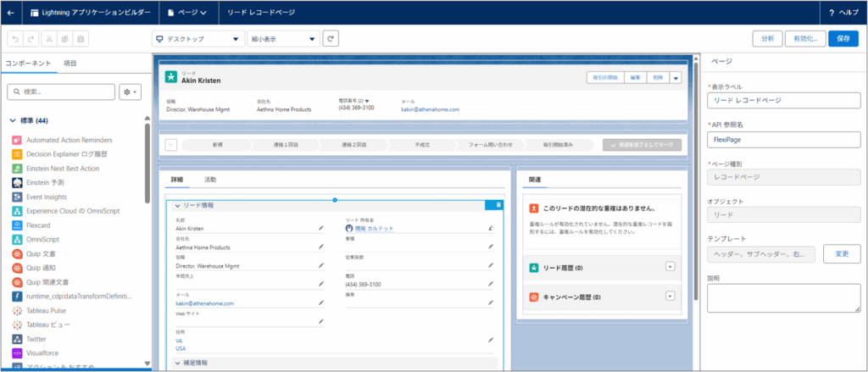868x372 pixels.
Task: Select the Twitter component
Action: 38,338
